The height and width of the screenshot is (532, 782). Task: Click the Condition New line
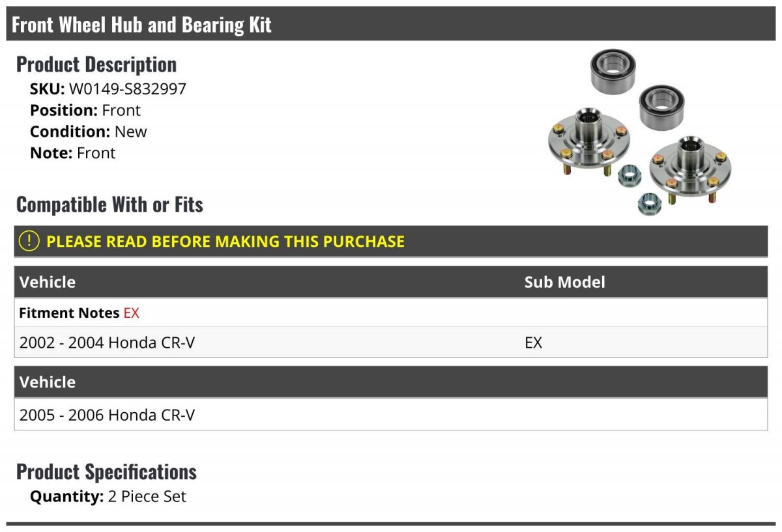pos(89,132)
